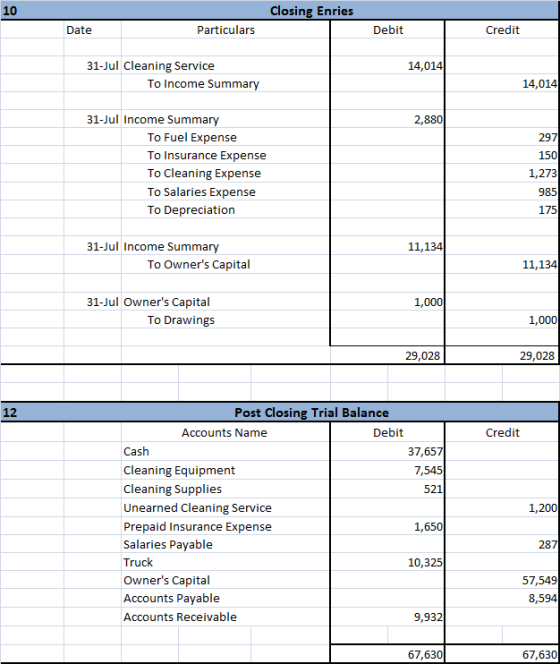Click the section number 12 cell

pos(10,412)
